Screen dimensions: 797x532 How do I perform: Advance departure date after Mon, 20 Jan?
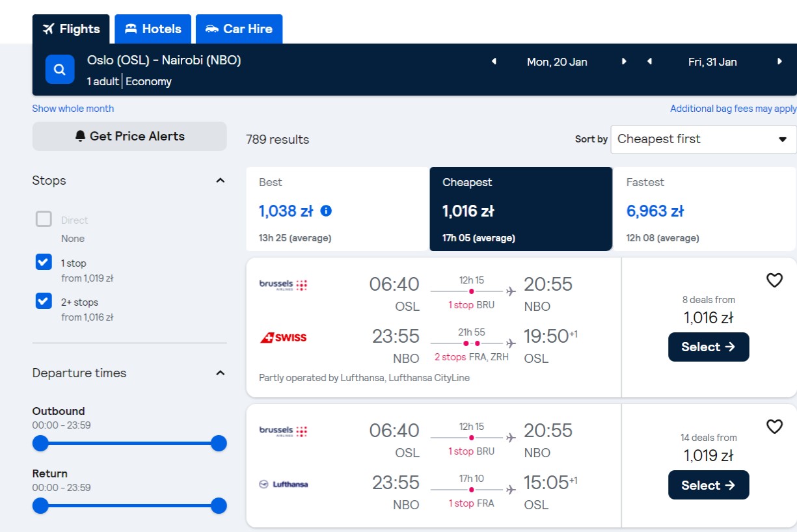pos(624,62)
